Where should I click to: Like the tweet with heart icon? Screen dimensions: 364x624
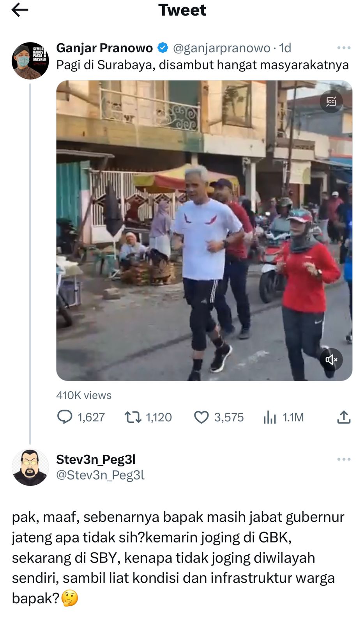click(x=201, y=417)
